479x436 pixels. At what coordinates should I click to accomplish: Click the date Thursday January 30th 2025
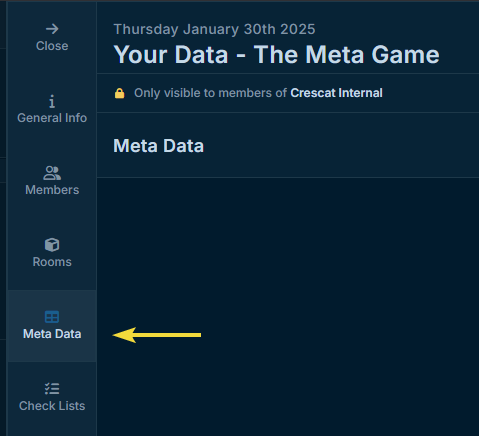[214, 29]
